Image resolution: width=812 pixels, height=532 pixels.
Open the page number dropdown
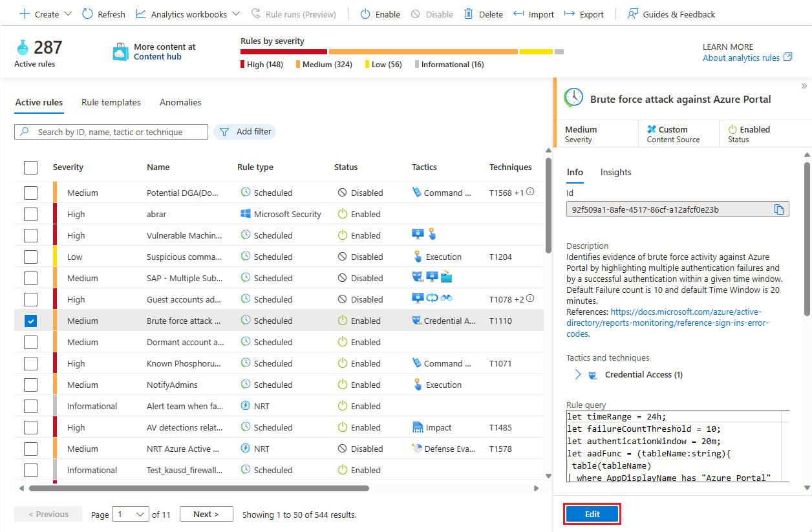[x=131, y=515]
